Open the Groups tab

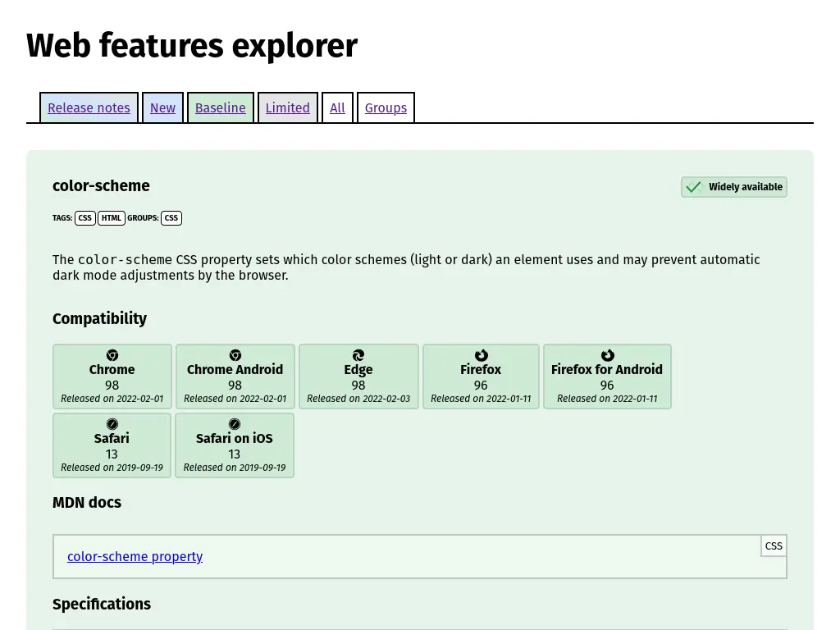click(x=386, y=107)
